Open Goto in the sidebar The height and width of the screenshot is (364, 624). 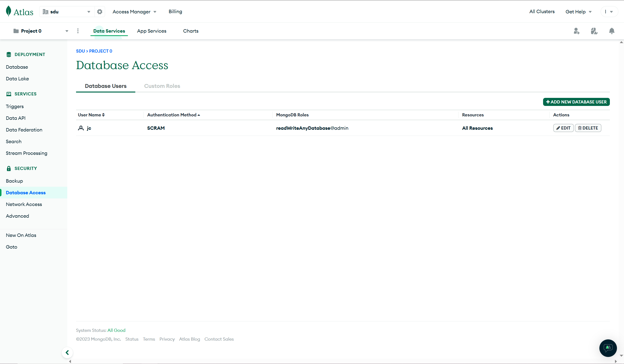pyautogui.click(x=11, y=247)
